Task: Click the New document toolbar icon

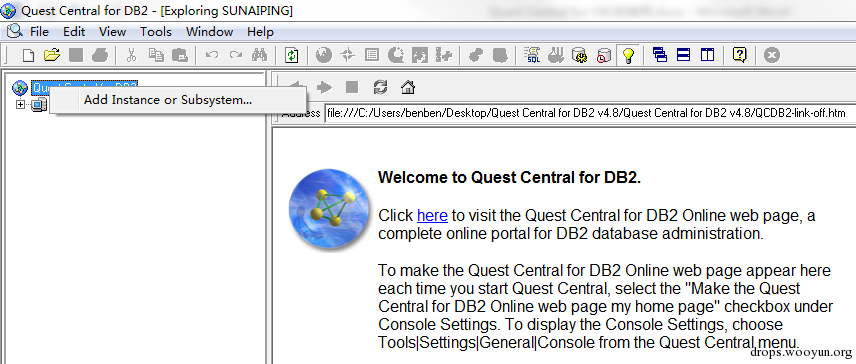Action: coord(28,55)
